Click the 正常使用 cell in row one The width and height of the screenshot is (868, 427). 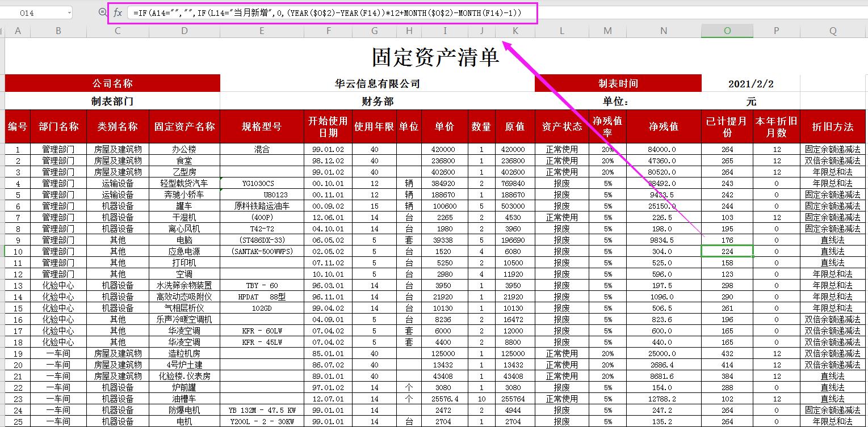click(561, 149)
